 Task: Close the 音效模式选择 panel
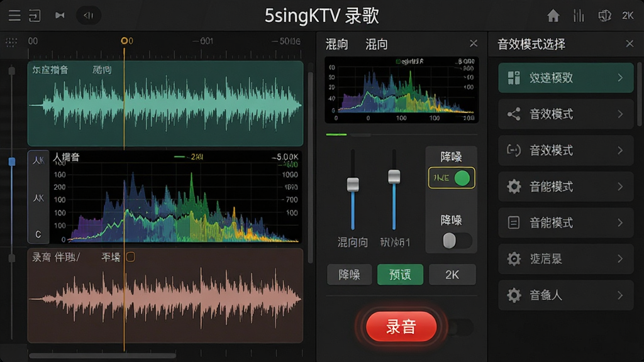(x=630, y=43)
